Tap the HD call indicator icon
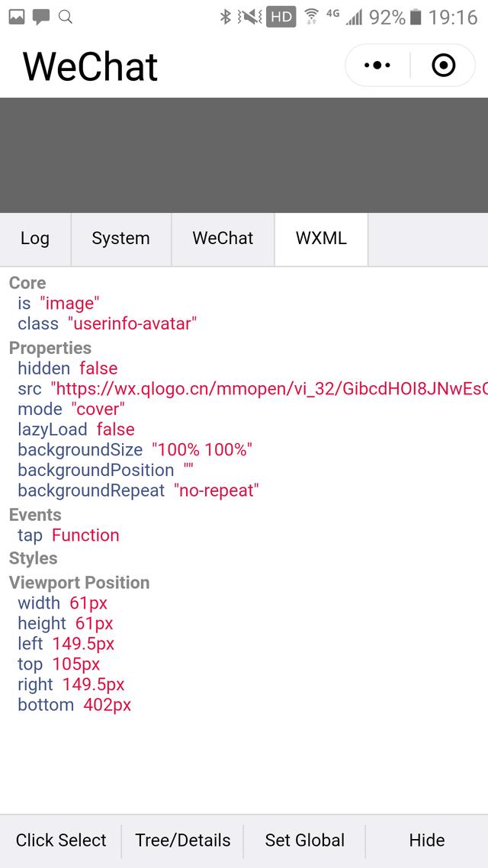 click(x=281, y=17)
